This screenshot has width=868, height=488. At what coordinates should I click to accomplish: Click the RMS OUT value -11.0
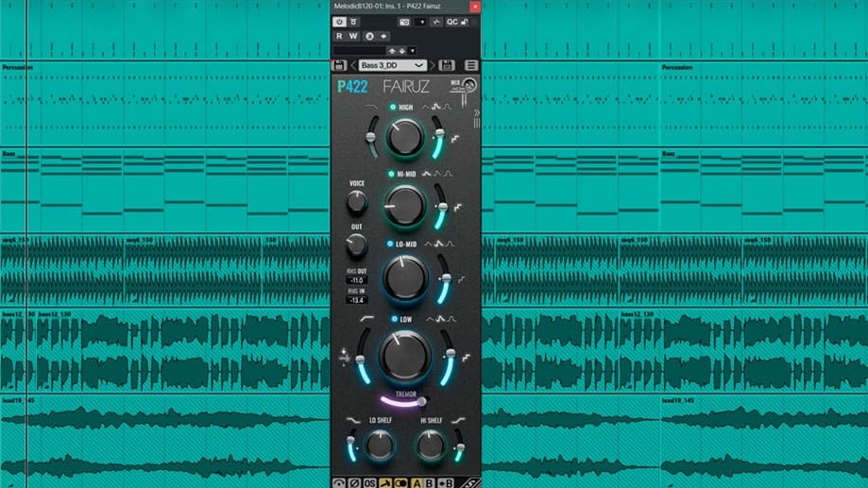pyautogui.click(x=356, y=280)
